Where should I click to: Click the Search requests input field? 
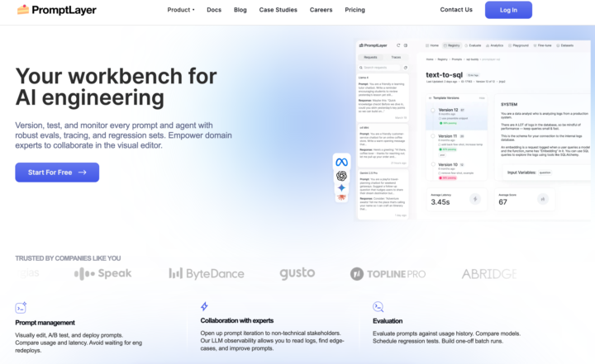point(379,68)
